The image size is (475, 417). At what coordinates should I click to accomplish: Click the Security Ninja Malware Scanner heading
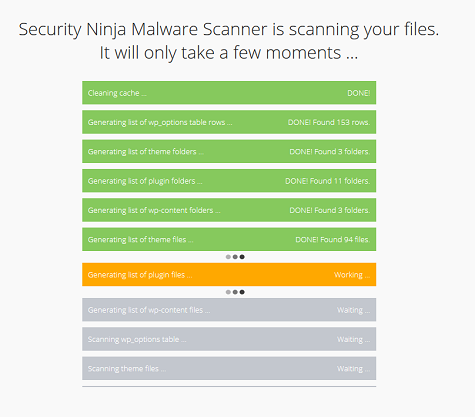(x=229, y=29)
